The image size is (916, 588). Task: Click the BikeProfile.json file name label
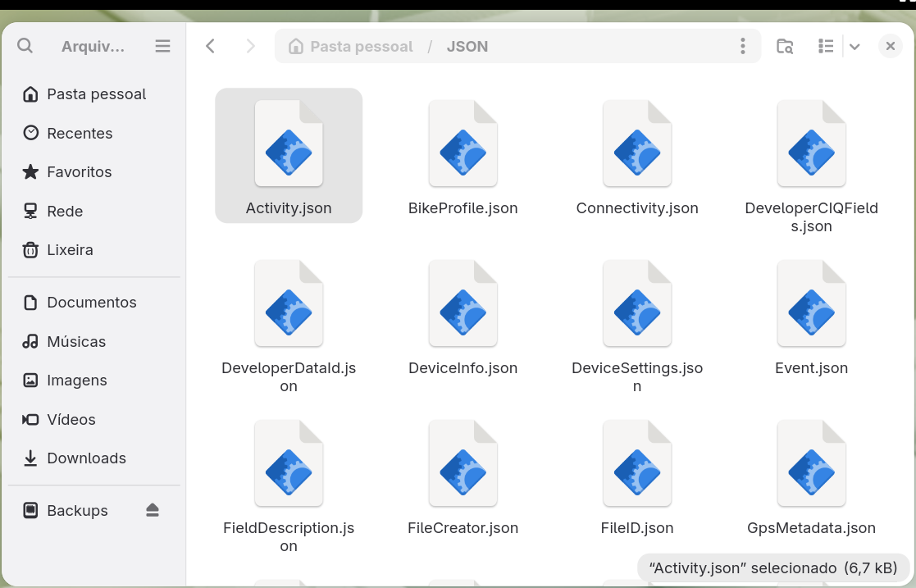[463, 208]
